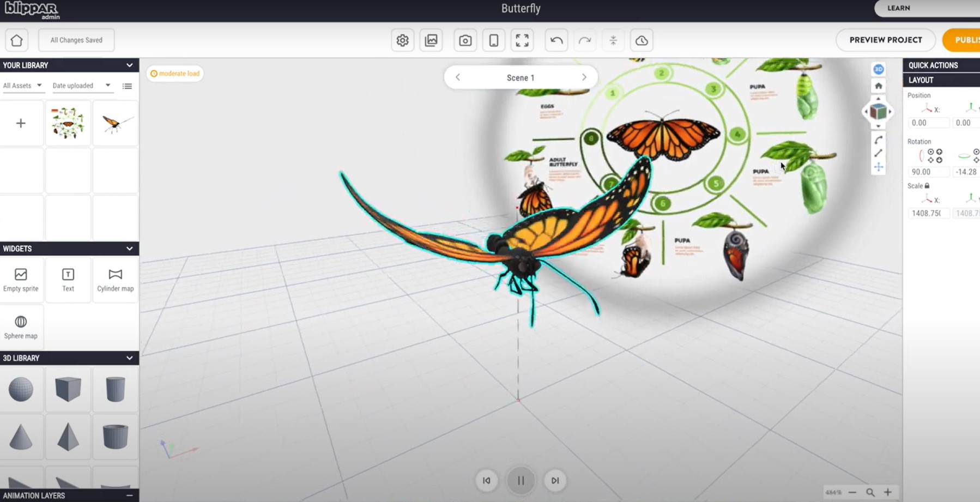Pause the scene playback

(521, 480)
